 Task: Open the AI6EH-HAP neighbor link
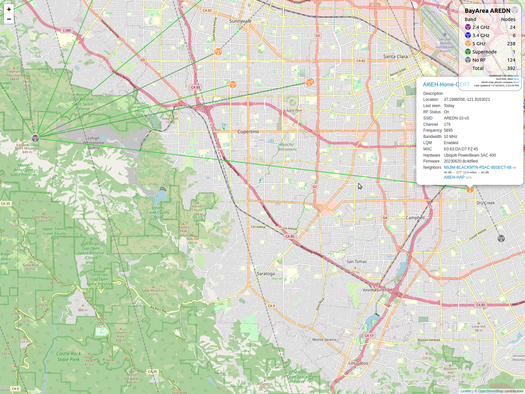[454, 177]
